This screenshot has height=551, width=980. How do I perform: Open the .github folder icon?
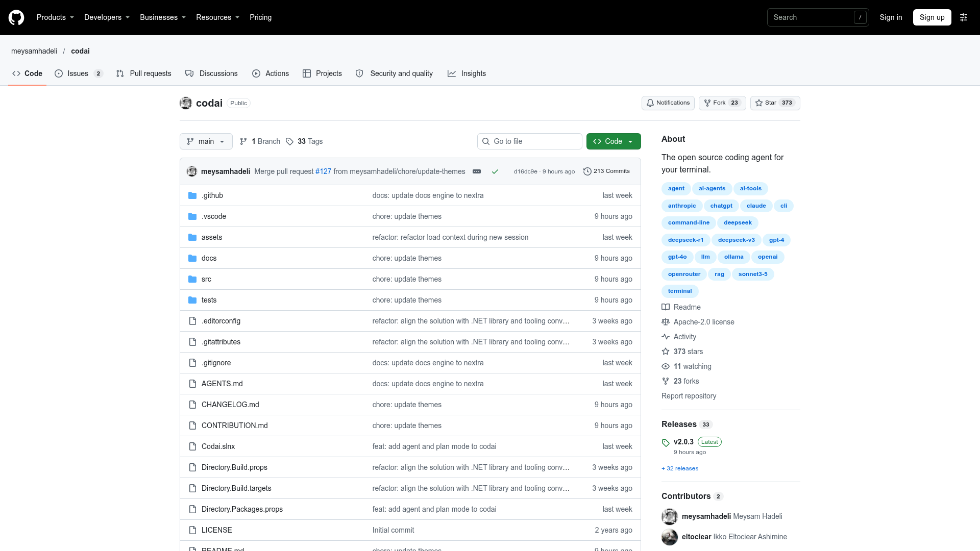click(x=192, y=195)
